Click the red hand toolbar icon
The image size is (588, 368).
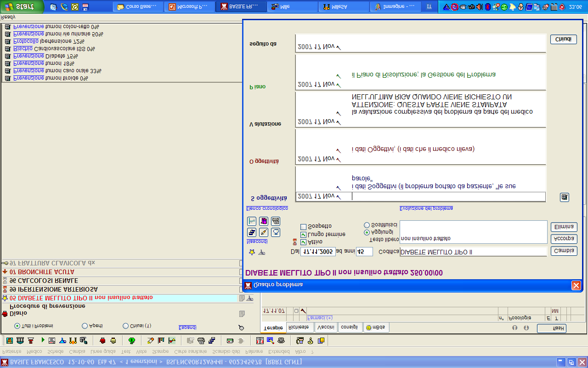click(102, 340)
